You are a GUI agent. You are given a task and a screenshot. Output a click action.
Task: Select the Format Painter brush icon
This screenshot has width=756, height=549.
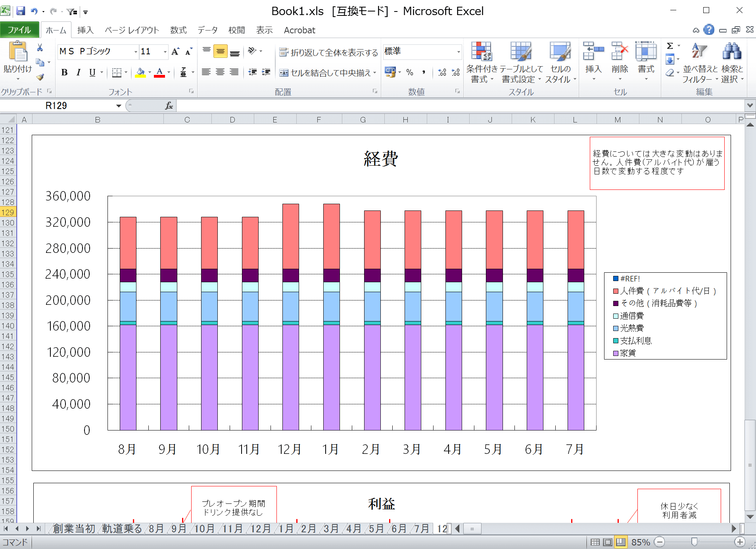point(40,77)
